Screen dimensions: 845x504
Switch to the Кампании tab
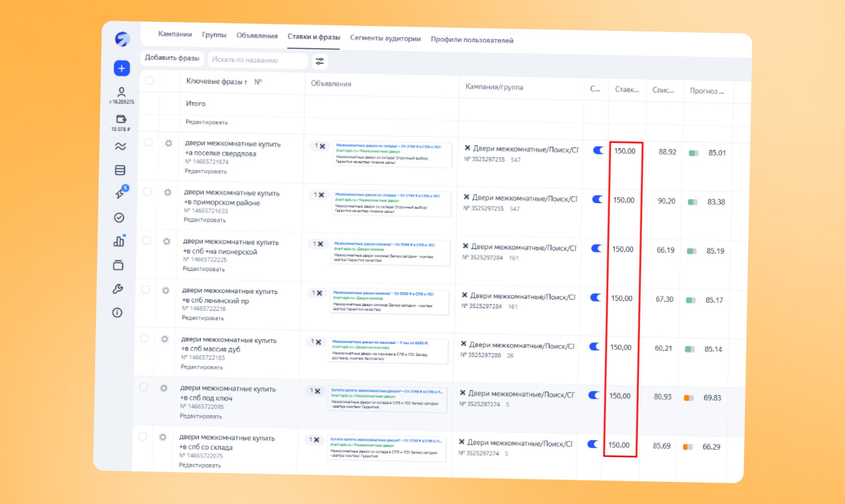(175, 34)
